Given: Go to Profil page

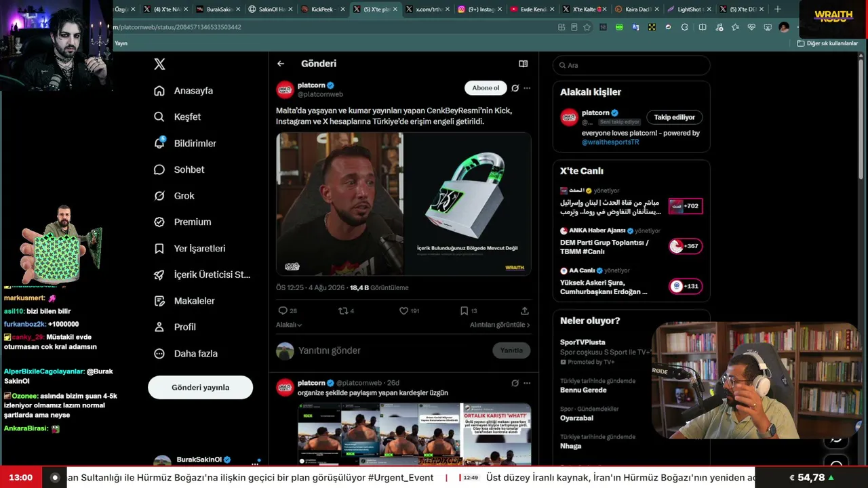Looking at the screenshot, I should click(175, 327).
